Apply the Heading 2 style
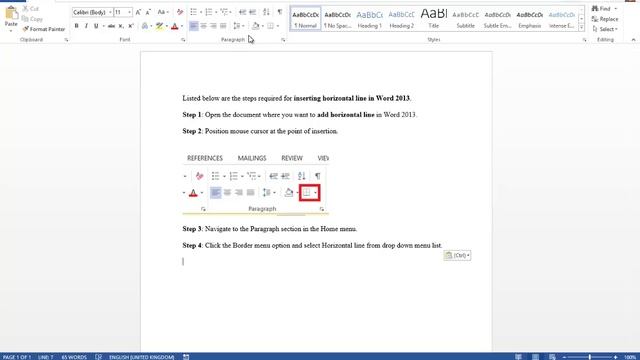This screenshot has width=640, height=360. tap(402, 19)
